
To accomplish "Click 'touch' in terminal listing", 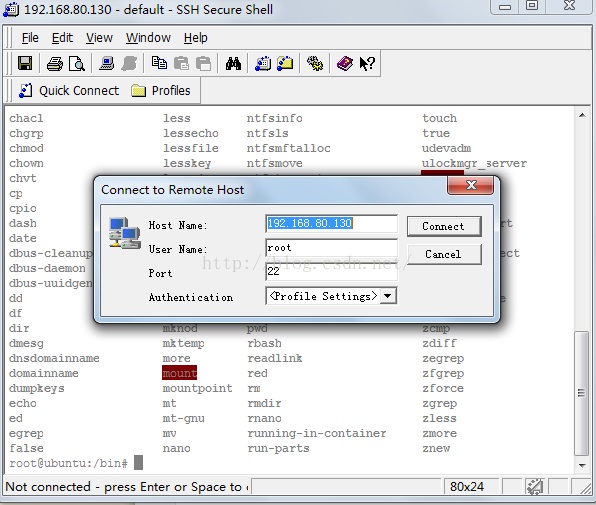I will tap(439, 118).
